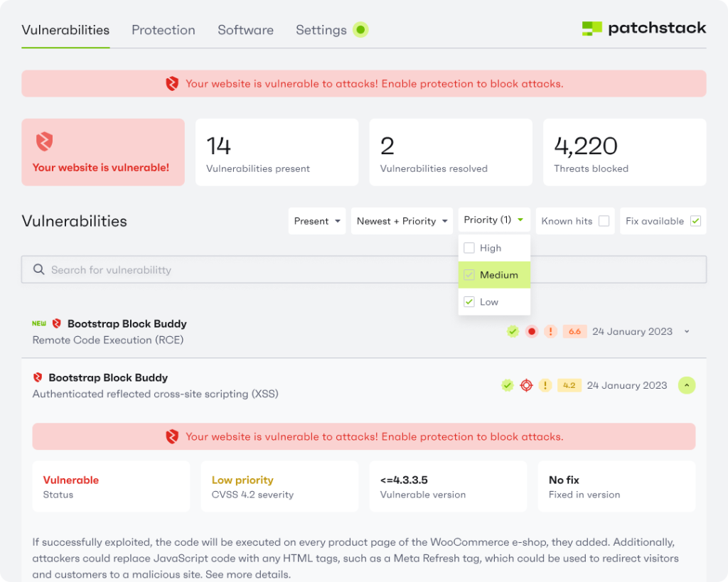This screenshot has height=582, width=728.
Task: Click the Patchstack logo
Action: click(643, 29)
